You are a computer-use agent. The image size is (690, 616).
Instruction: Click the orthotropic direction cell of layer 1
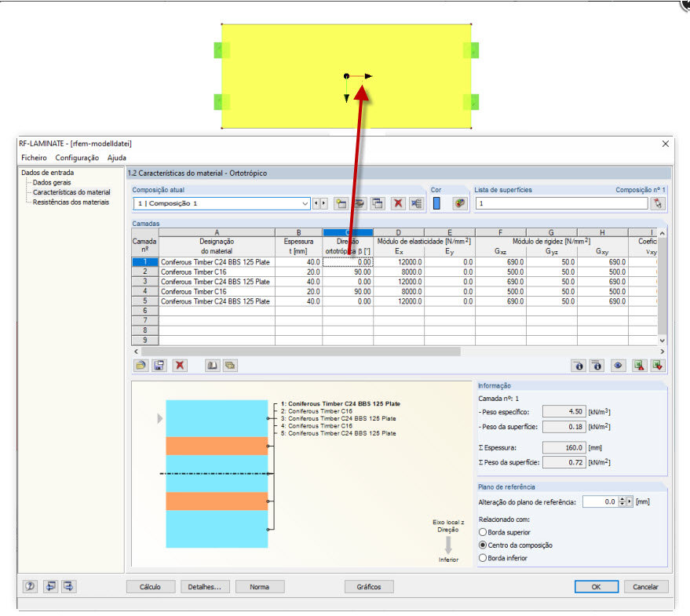pyautogui.click(x=348, y=262)
